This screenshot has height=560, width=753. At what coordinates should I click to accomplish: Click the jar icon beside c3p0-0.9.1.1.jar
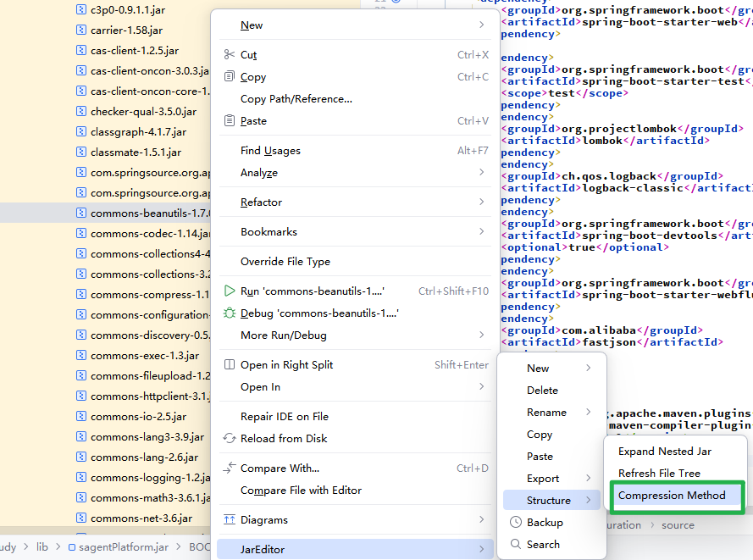point(81,9)
